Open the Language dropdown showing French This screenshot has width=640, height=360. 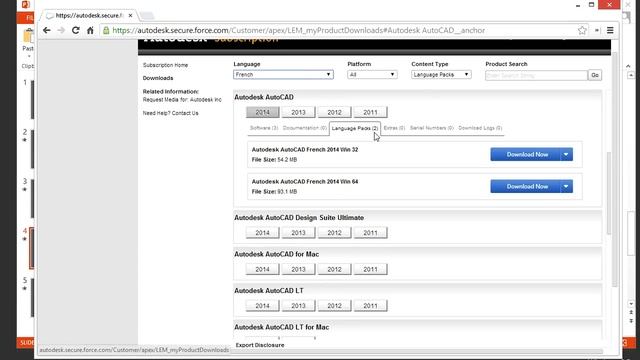click(283, 75)
